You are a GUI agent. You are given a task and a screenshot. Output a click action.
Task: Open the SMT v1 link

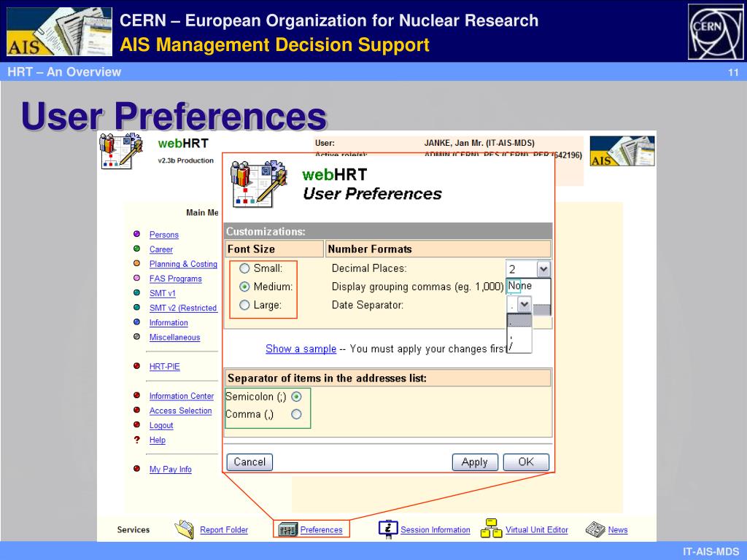(x=163, y=294)
